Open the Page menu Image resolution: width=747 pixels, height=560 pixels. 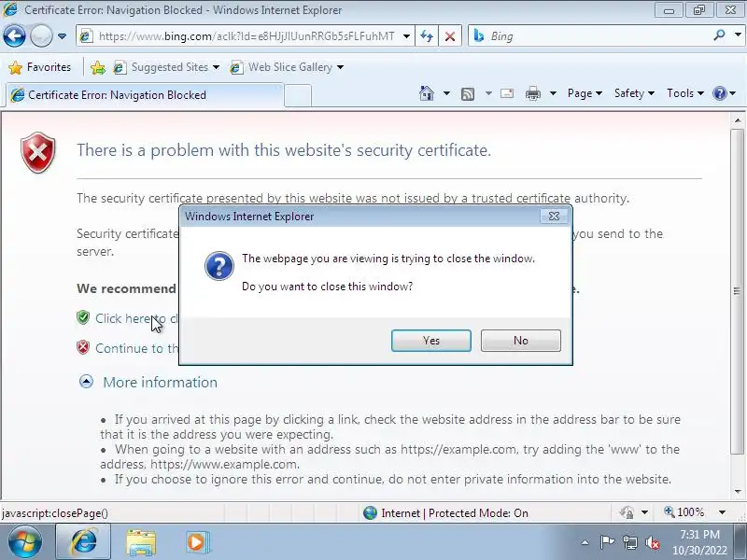point(585,93)
